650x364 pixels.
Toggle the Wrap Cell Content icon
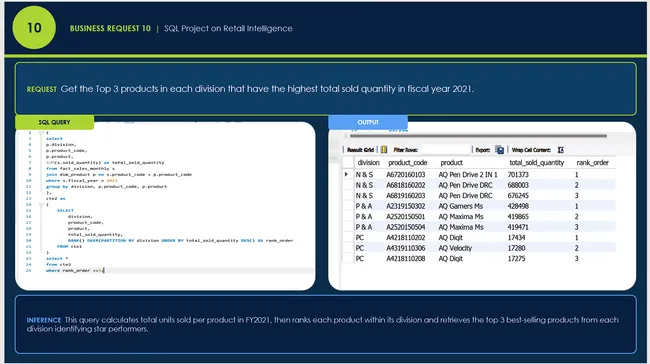(x=560, y=150)
